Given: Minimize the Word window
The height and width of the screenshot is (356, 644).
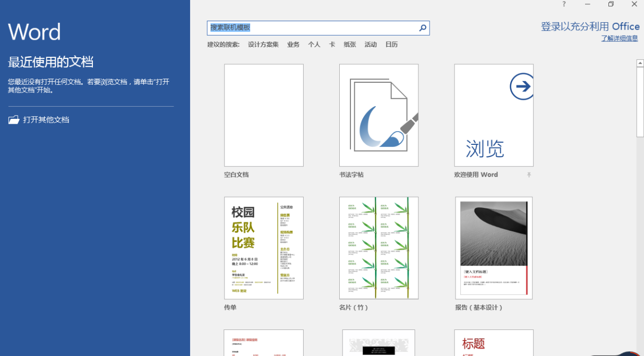Looking at the screenshot, I should (588, 4).
